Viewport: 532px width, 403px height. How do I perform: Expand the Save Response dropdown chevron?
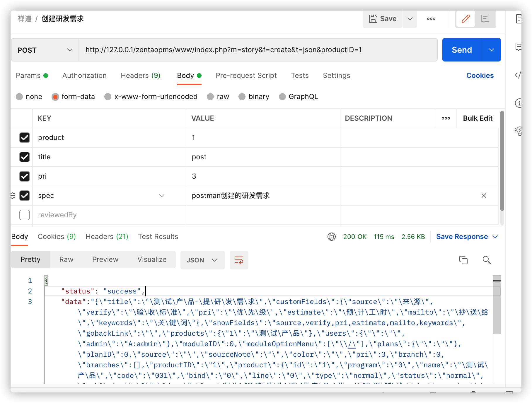tap(495, 237)
